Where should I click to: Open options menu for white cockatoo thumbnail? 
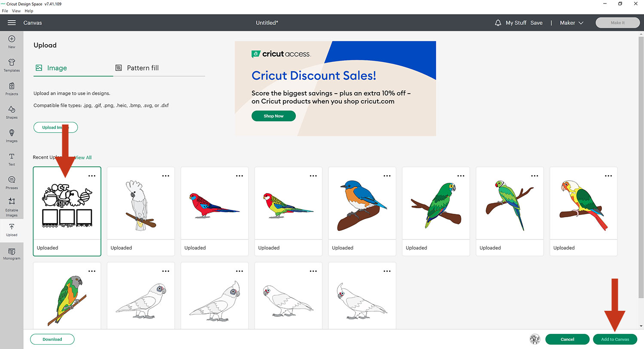click(165, 176)
